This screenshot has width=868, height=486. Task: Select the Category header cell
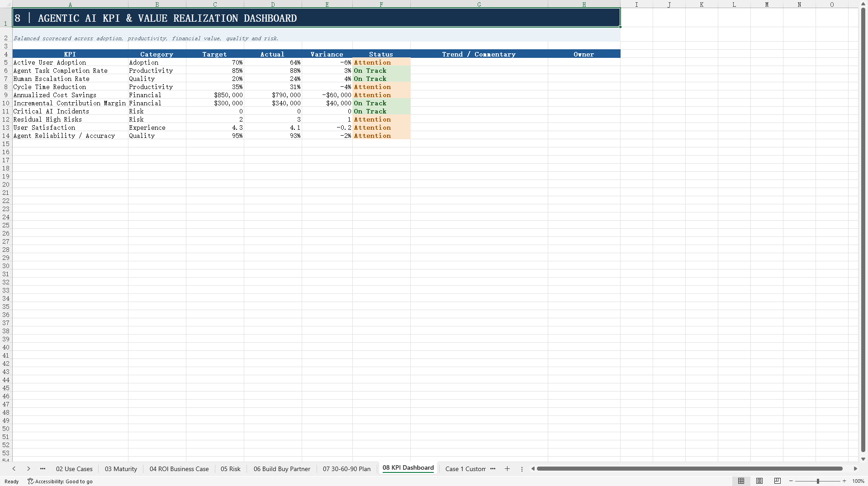[157, 54]
